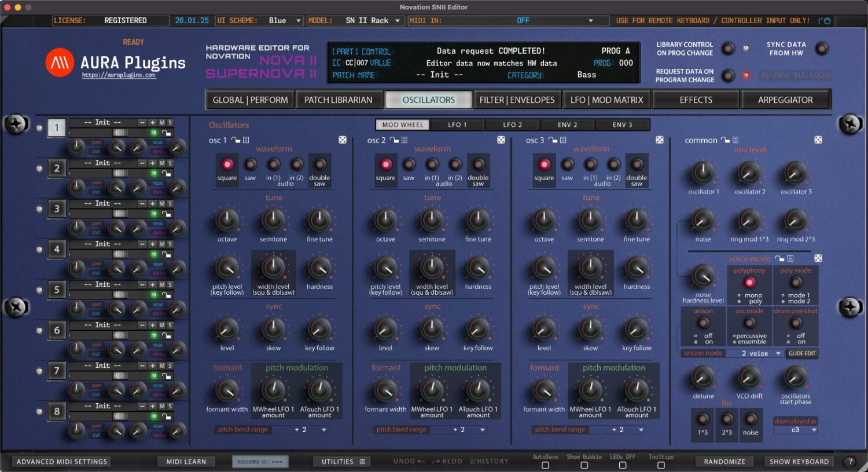The height and width of the screenshot is (472, 868).
Task: Open the unison mode voice count dropdown
Action: point(755,353)
